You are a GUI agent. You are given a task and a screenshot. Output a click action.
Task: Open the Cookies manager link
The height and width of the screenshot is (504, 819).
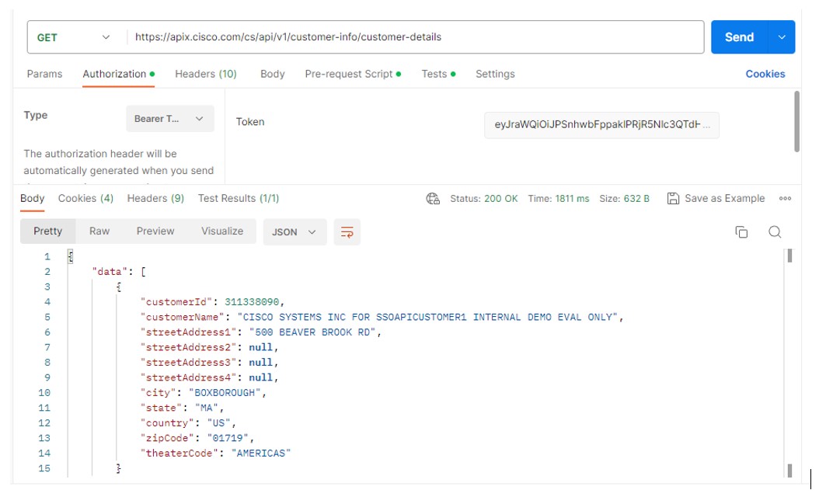coord(765,74)
